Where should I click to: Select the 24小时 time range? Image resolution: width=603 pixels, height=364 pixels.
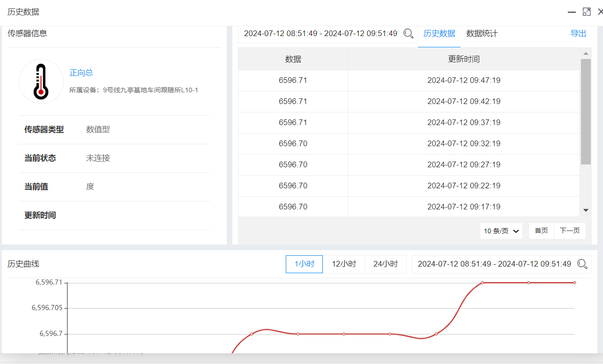pyautogui.click(x=386, y=264)
